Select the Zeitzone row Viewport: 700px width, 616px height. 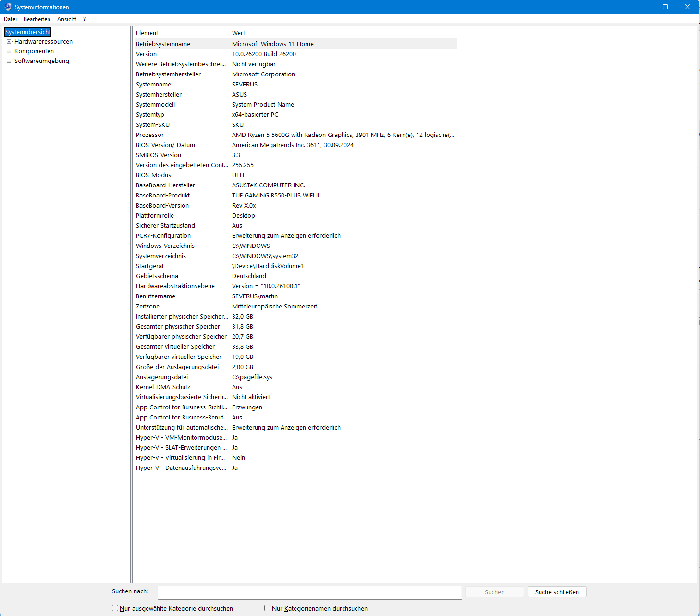295,306
